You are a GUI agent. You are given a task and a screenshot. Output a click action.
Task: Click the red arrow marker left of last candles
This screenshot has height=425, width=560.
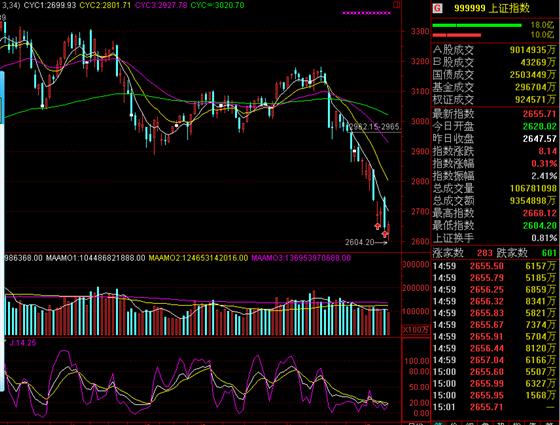pos(378,226)
